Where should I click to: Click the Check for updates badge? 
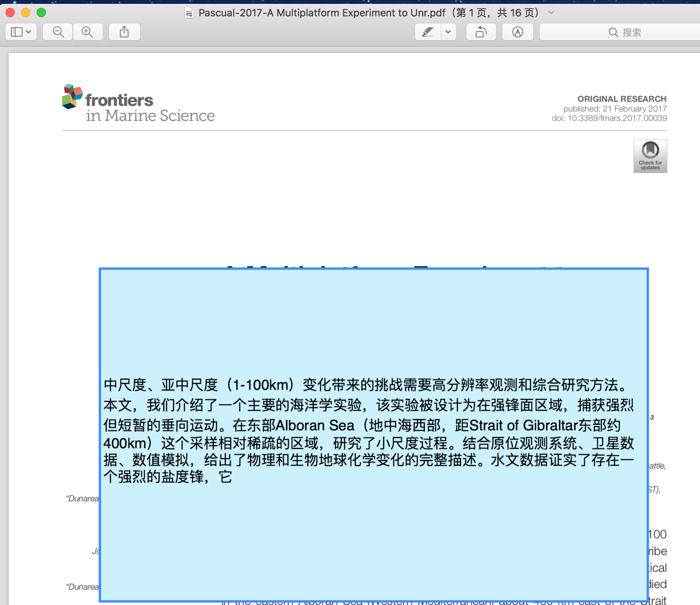pyautogui.click(x=650, y=156)
